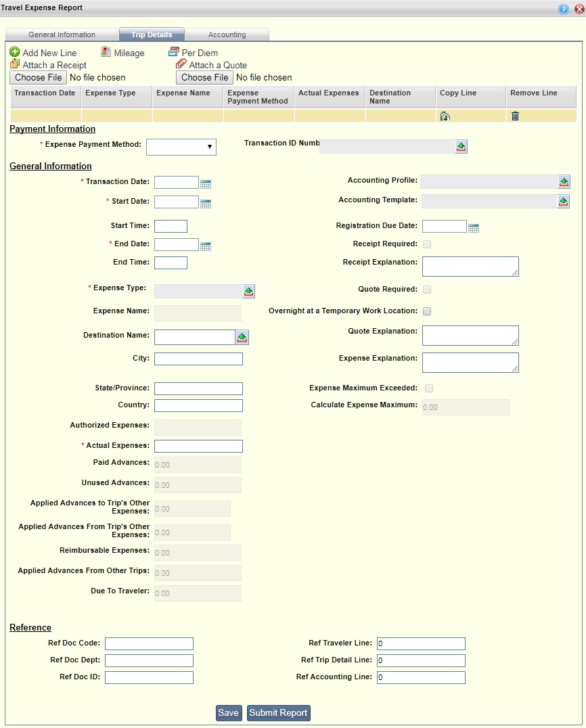Open calendar picker for Start Date
586x728 pixels.
click(x=206, y=204)
